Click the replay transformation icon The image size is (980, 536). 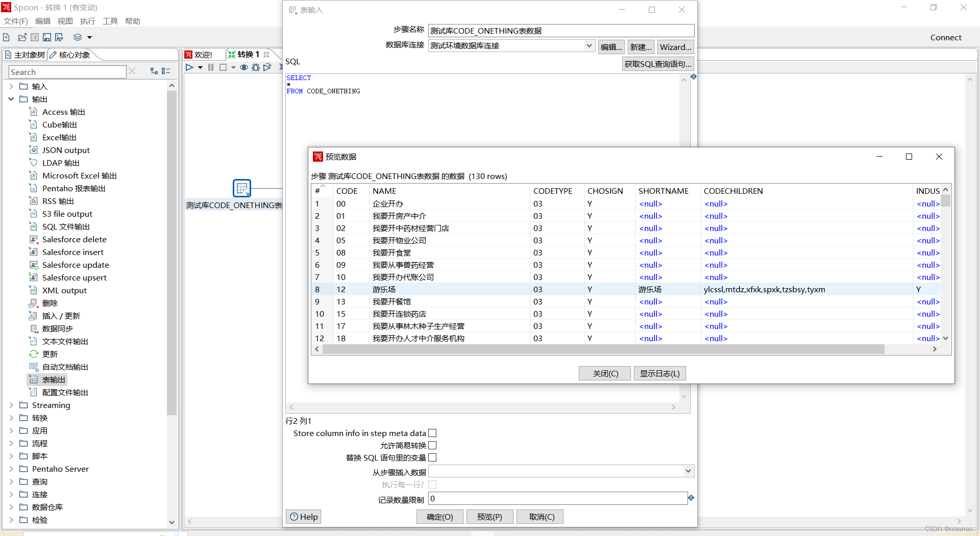267,67
